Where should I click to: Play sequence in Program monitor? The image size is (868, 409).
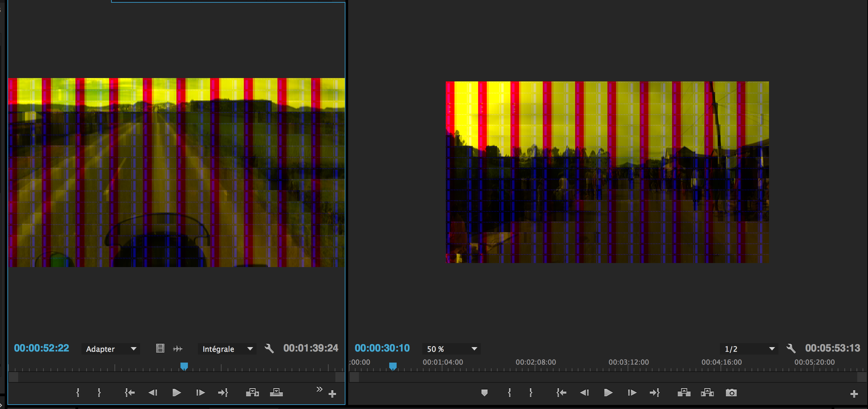coord(608,393)
